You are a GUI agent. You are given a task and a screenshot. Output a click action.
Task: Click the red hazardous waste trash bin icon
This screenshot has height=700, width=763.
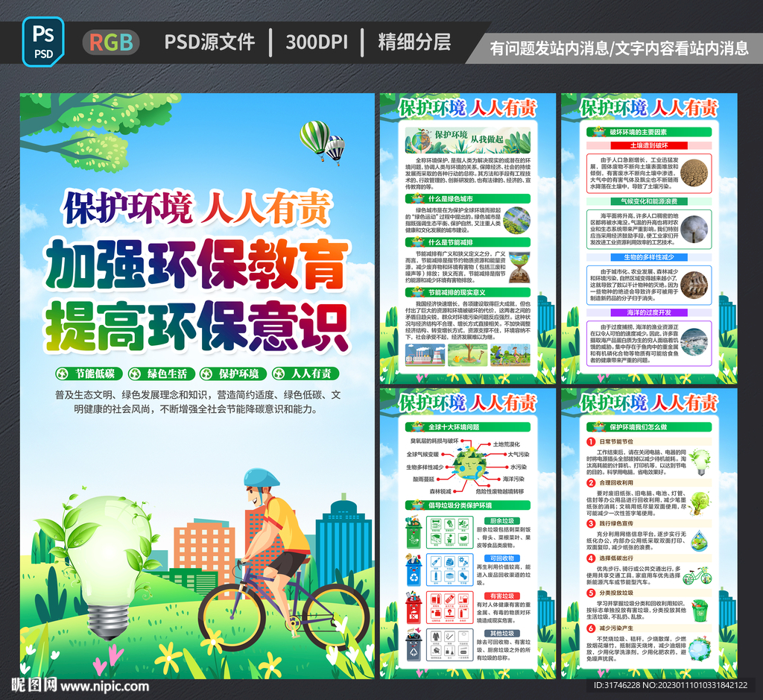tap(414, 607)
